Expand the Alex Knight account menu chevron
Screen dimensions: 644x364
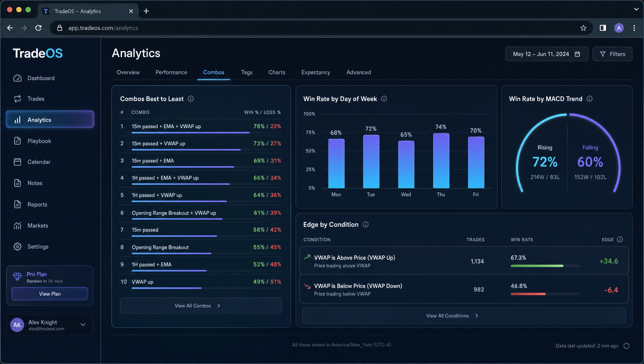(83, 324)
